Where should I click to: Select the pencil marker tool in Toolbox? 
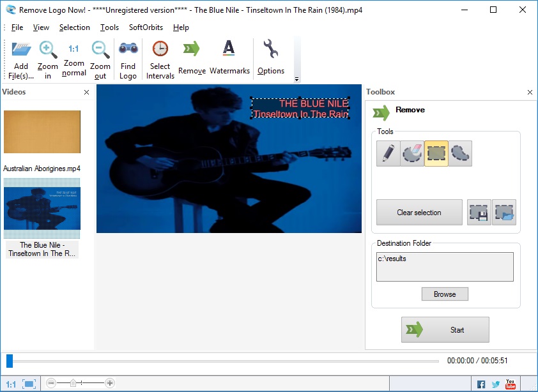388,153
